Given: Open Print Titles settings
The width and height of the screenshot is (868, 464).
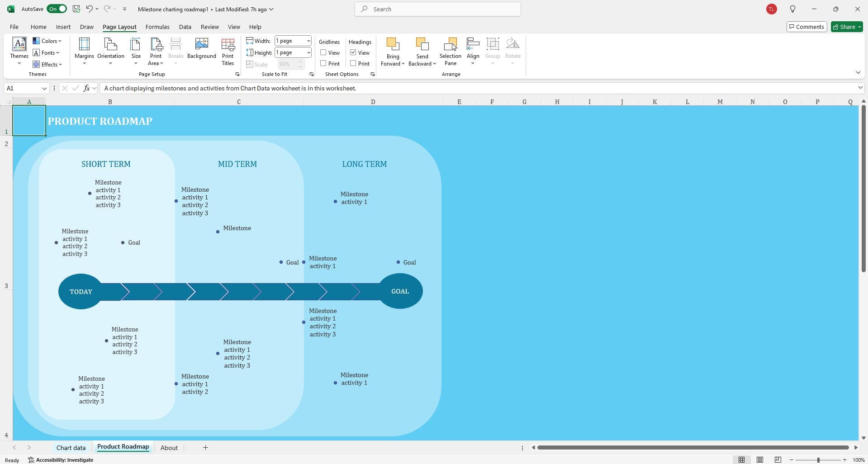Looking at the screenshot, I should (228, 51).
